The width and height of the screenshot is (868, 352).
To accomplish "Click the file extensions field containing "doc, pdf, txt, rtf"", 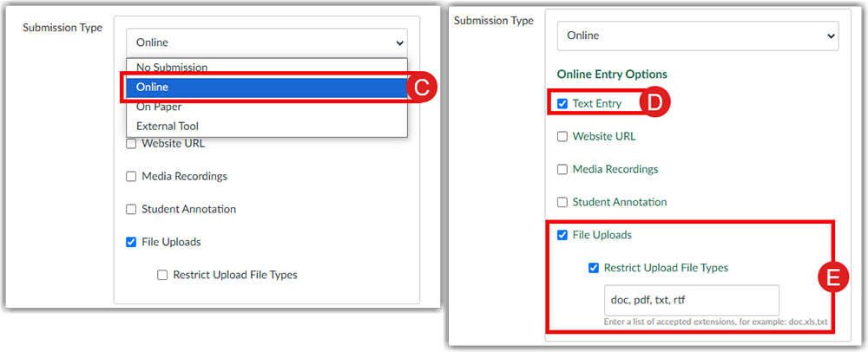I will pyautogui.click(x=690, y=300).
